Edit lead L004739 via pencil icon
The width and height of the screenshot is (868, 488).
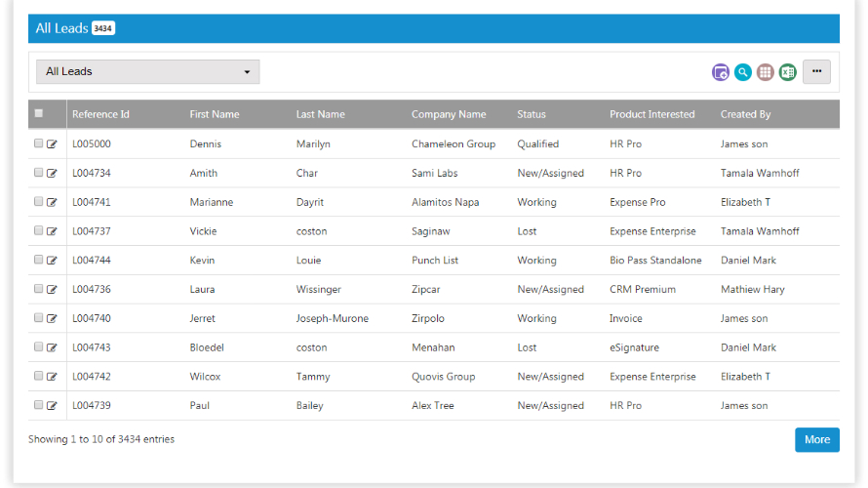[x=52, y=405]
